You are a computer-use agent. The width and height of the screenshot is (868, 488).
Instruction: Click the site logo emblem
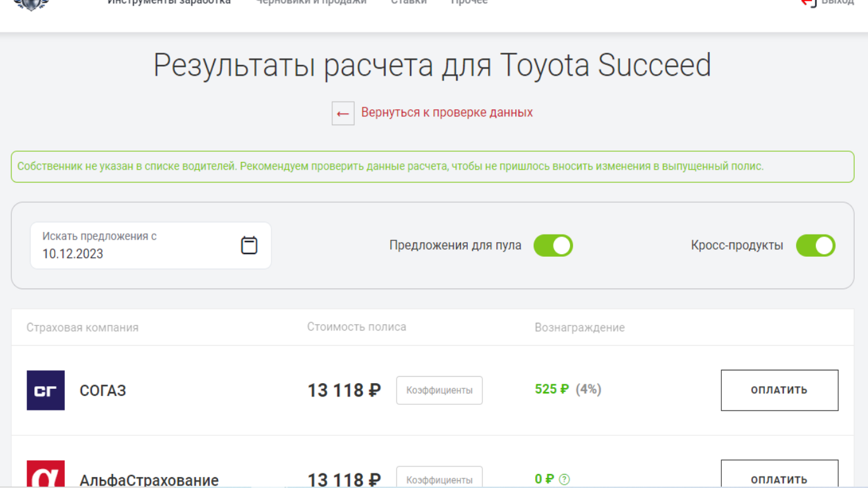(x=31, y=4)
